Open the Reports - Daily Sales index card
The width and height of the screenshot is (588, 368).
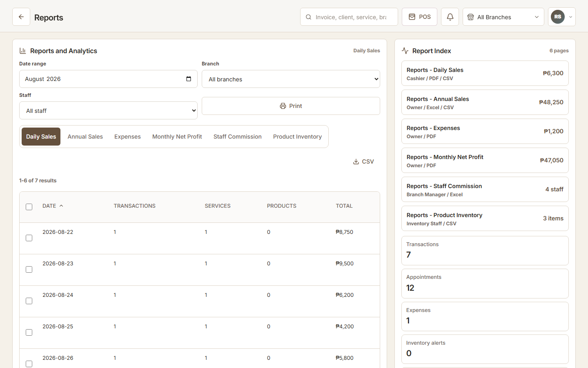coord(485,73)
